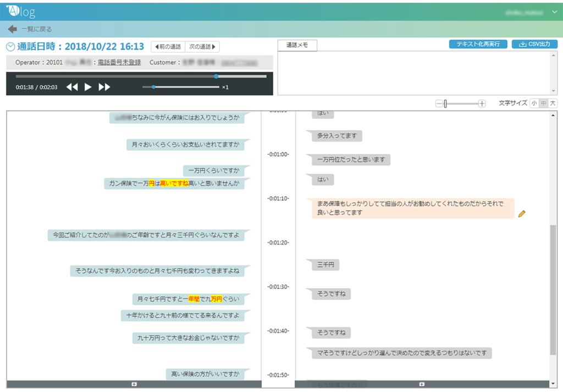The image size is (563, 392).
Task: Click the 電話番号未登録 link
Action: pyautogui.click(x=119, y=63)
